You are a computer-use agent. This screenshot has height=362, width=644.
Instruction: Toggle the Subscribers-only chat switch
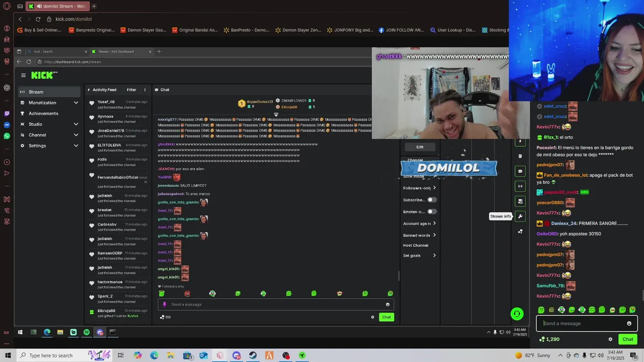432,200
